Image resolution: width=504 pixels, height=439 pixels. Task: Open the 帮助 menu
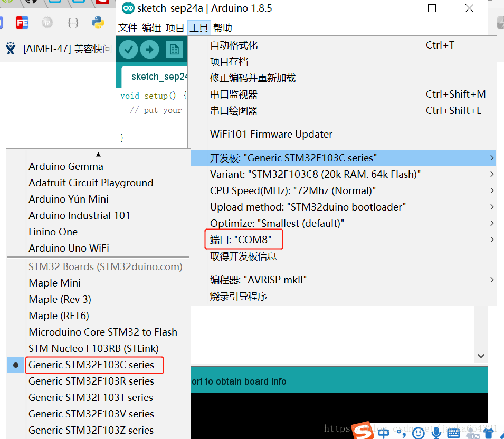point(222,27)
